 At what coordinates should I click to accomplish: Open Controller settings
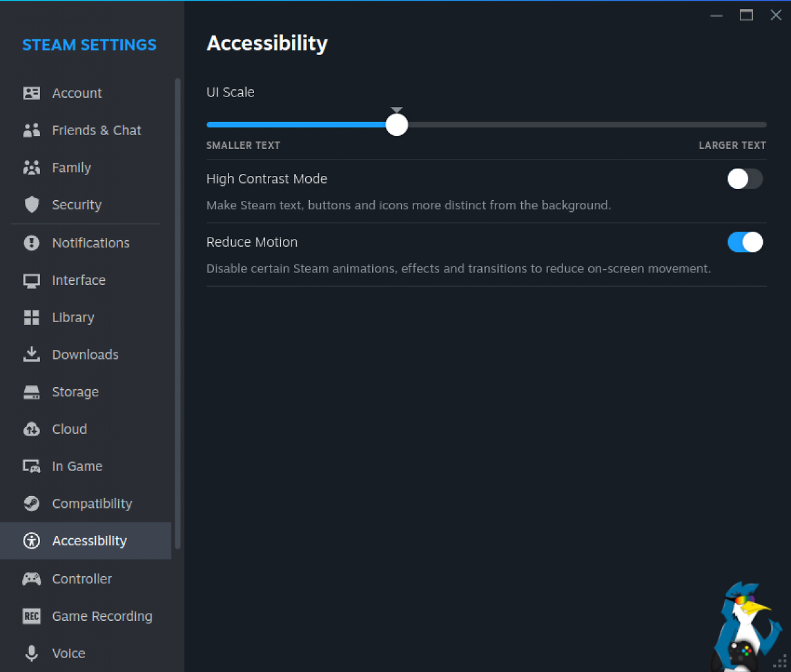[85, 579]
